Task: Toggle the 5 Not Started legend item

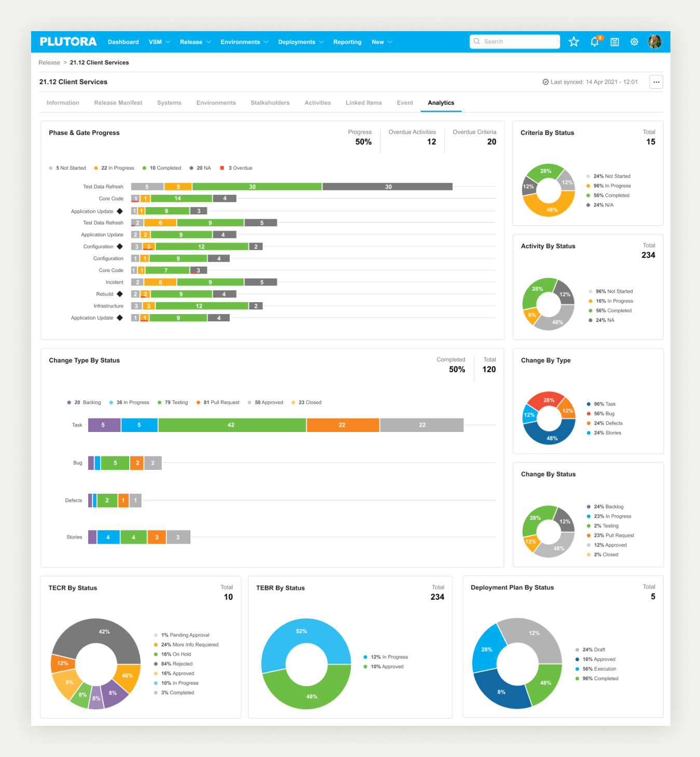Action: click(x=67, y=168)
